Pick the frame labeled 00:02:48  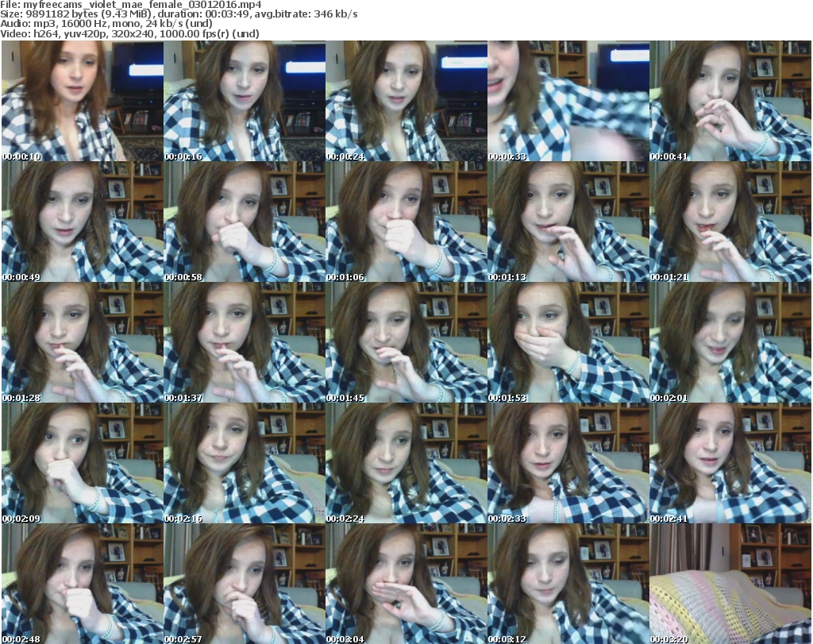point(83,584)
